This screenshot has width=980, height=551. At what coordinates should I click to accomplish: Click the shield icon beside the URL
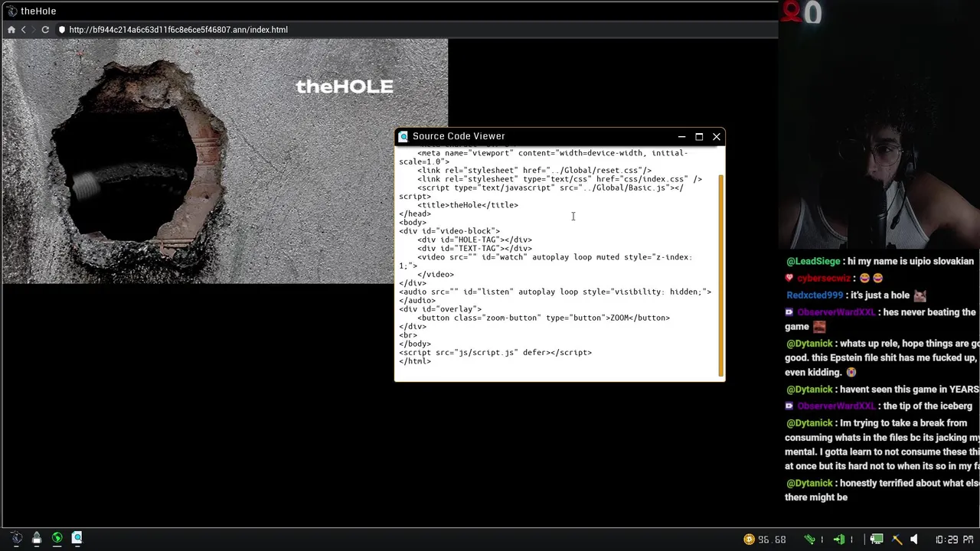pyautogui.click(x=62, y=30)
